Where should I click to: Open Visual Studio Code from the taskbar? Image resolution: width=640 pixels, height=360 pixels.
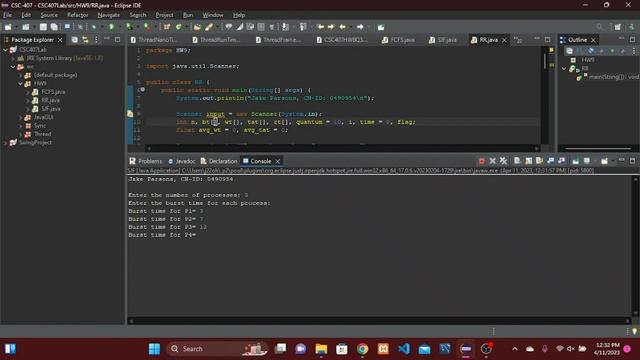click(x=404, y=349)
